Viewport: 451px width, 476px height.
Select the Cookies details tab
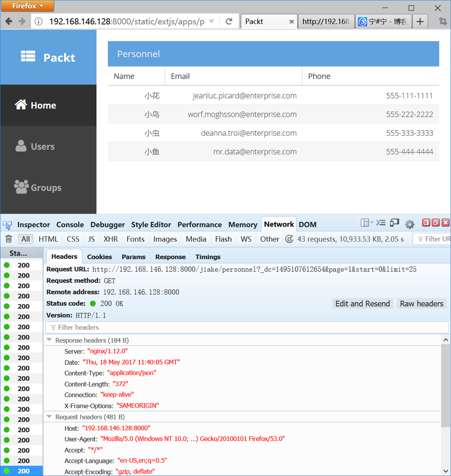tap(100, 257)
